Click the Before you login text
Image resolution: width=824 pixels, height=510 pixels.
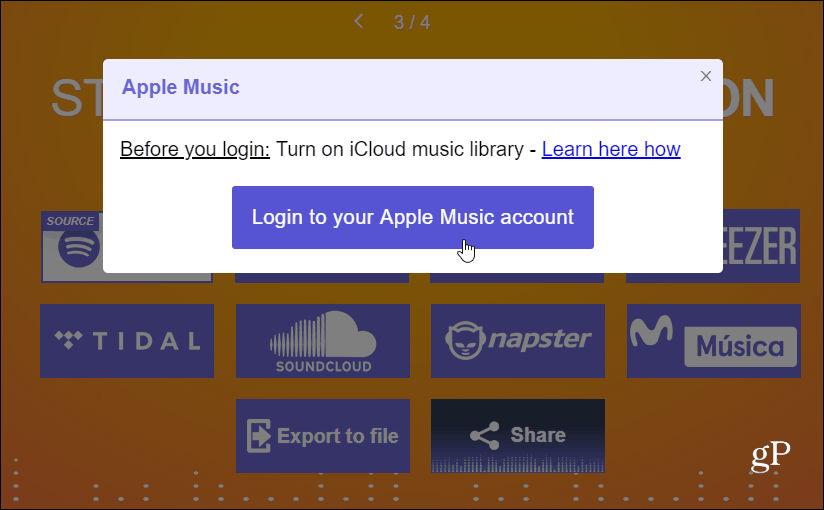194,149
